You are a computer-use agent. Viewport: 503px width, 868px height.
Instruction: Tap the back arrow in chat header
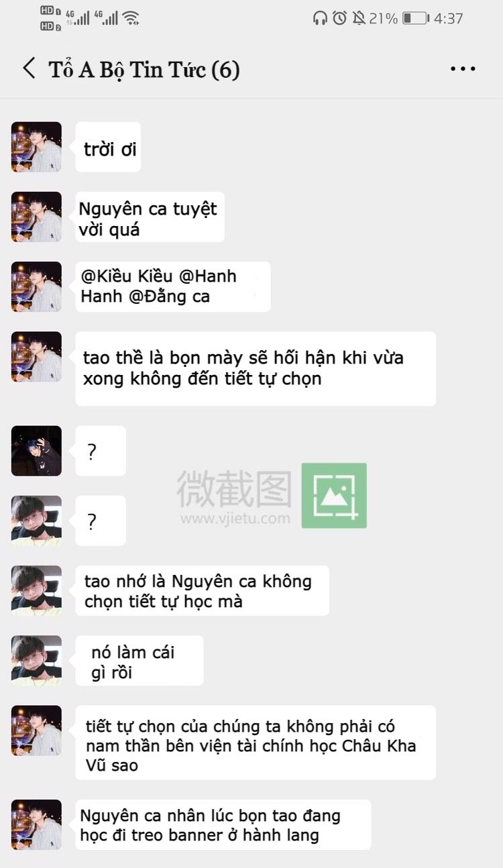click(x=29, y=68)
